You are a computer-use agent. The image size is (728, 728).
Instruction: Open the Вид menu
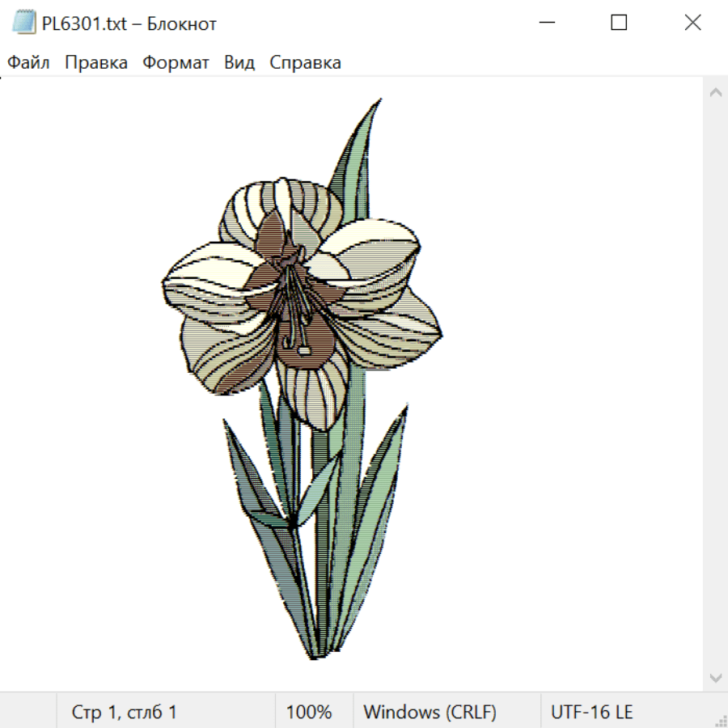(x=239, y=63)
